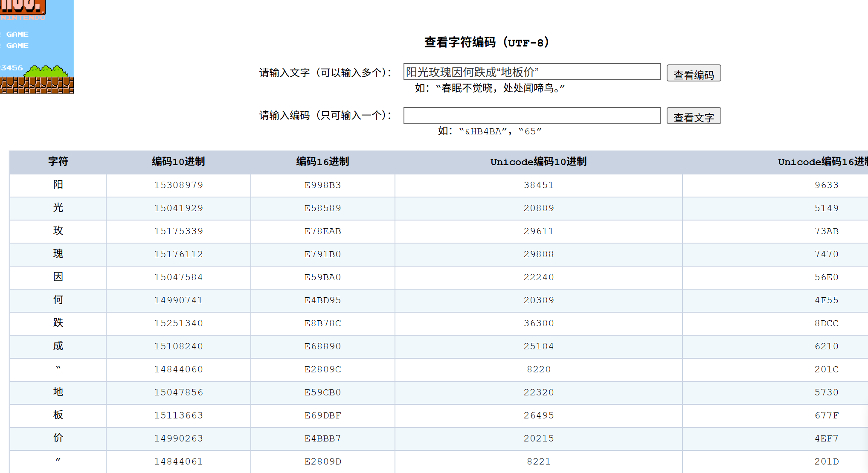Select the character cell 成
The width and height of the screenshot is (868, 473).
[58, 346]
